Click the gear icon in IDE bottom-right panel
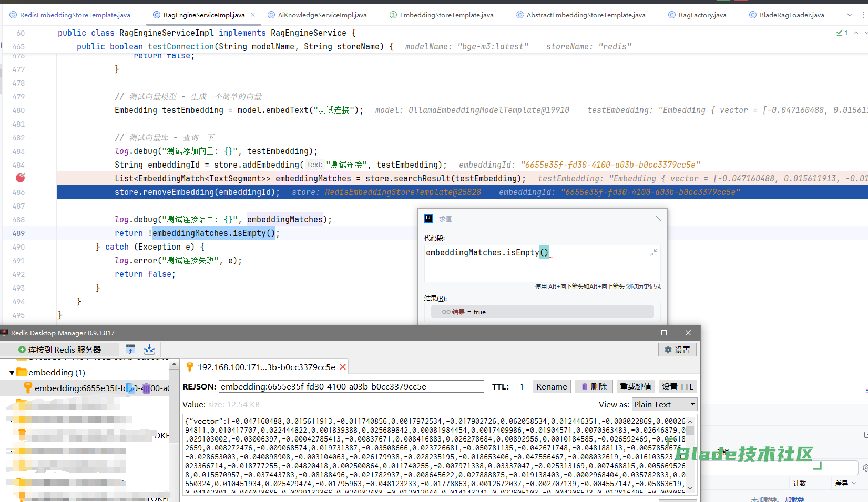The image size is (868, 502). (865, 467)
